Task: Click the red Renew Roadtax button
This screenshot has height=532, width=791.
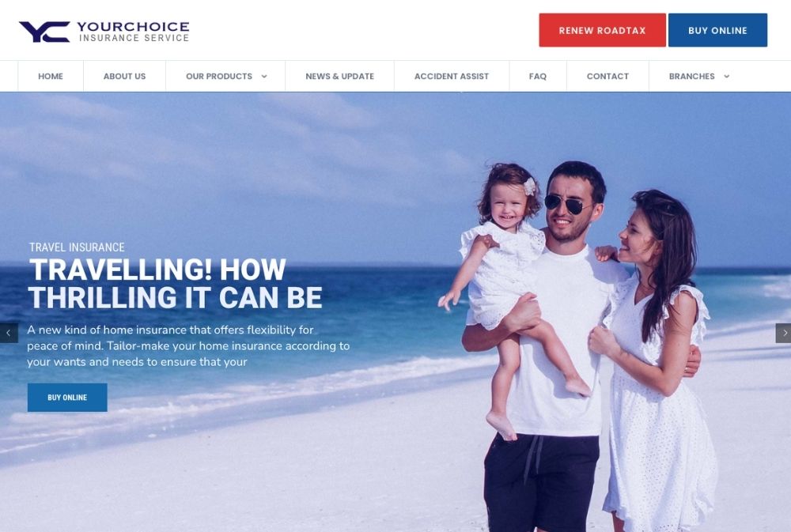Action: [602, 30]
